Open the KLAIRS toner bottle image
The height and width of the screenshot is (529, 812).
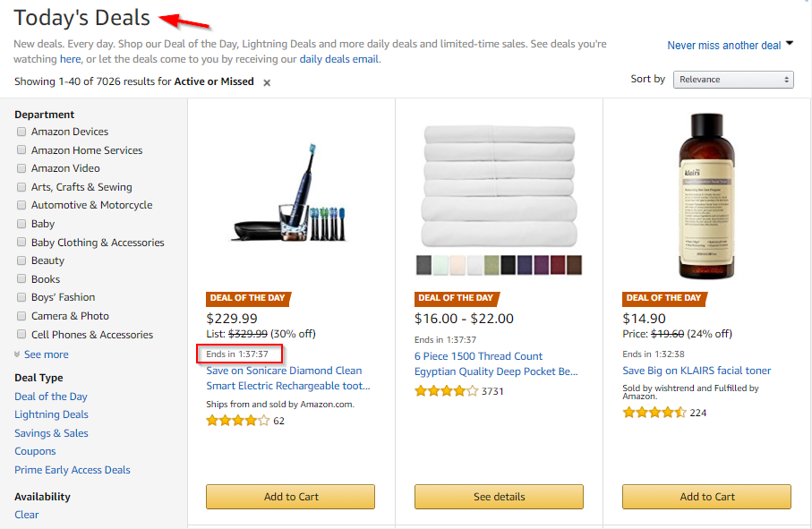(x=706, y=196)
